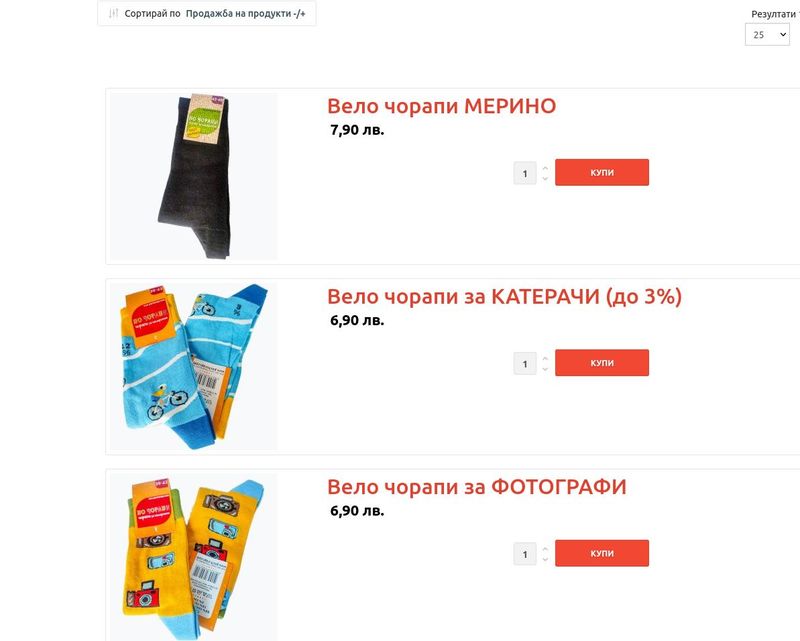Focus the quantity field for МЕРИНО socks
The image size is (800, 641).
524,174
